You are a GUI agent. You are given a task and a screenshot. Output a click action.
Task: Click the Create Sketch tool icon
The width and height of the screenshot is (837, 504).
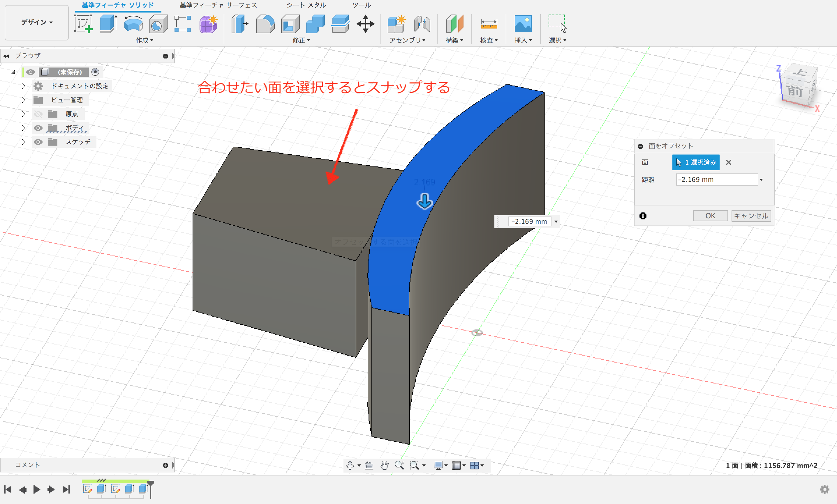[84, 24]
